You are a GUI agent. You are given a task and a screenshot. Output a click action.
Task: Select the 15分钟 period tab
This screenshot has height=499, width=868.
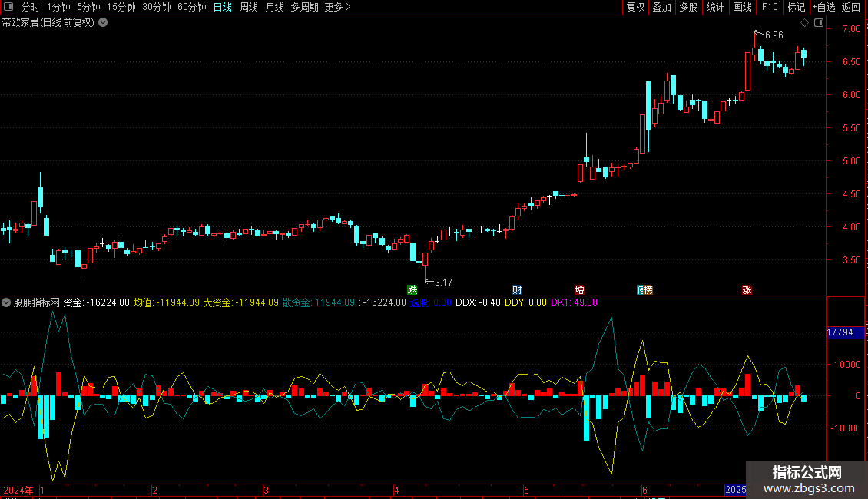point(121,7)
